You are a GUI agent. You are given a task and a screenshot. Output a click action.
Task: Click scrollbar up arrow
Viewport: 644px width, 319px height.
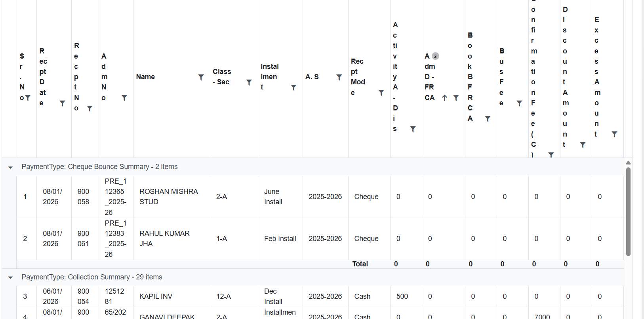[x=628, y=163]
